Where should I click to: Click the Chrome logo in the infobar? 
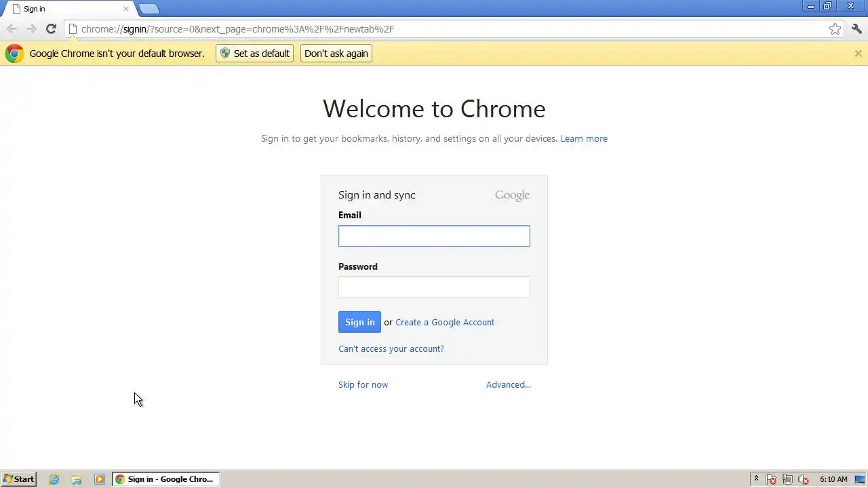[14, 54]
